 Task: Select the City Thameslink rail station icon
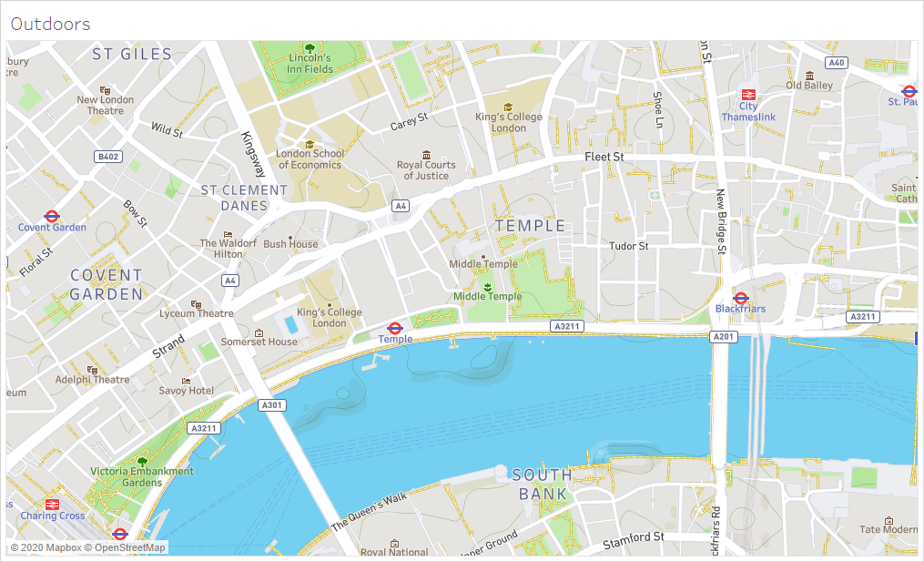coord(747,94)
